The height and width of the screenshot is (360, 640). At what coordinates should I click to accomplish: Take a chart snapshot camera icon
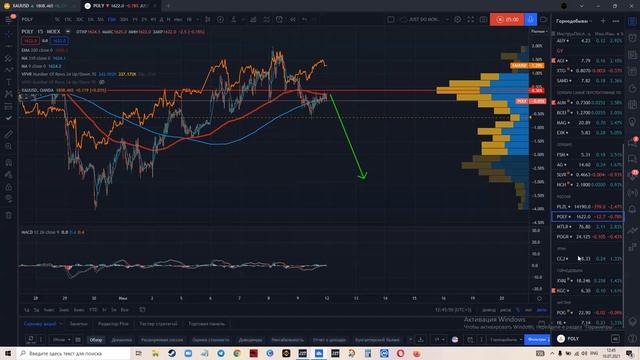pyautogui.click(x=484, y=20)
